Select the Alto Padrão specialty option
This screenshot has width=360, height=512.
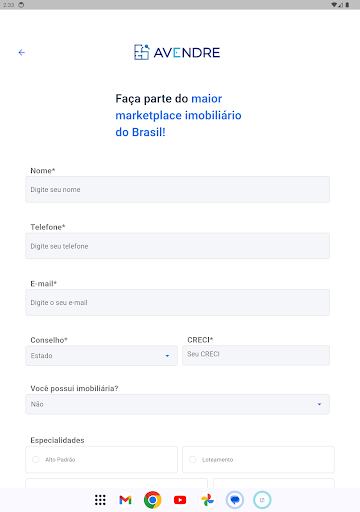[101, 459]
